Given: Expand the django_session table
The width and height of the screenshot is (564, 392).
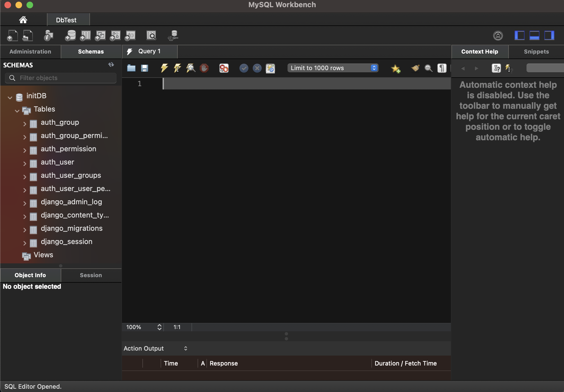Looking at the screenshot, I should tap(25, 243).
